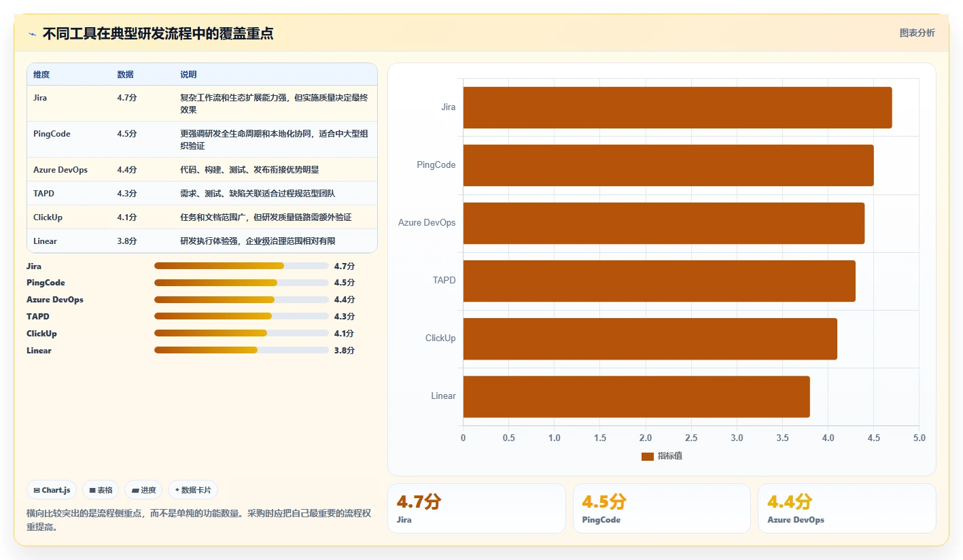Click the PingCode progress bar
The image size is (963, 560).
click(241, 283)
